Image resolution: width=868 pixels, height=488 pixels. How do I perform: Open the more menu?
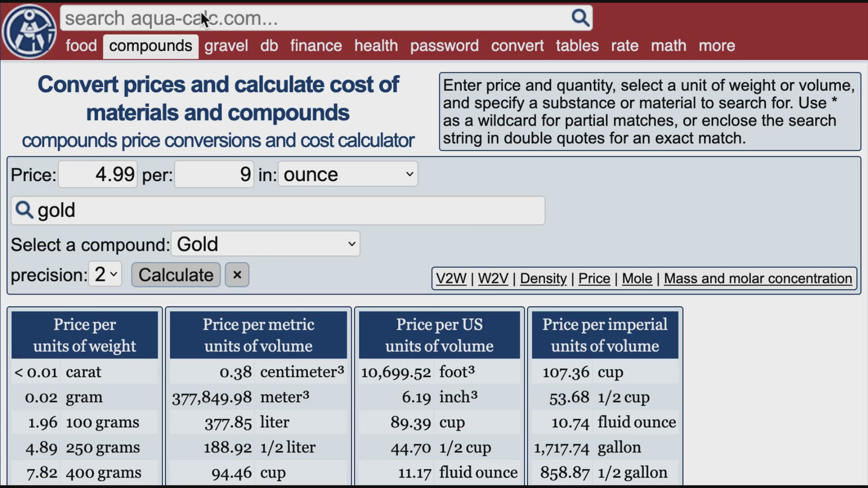coord(717,46)
